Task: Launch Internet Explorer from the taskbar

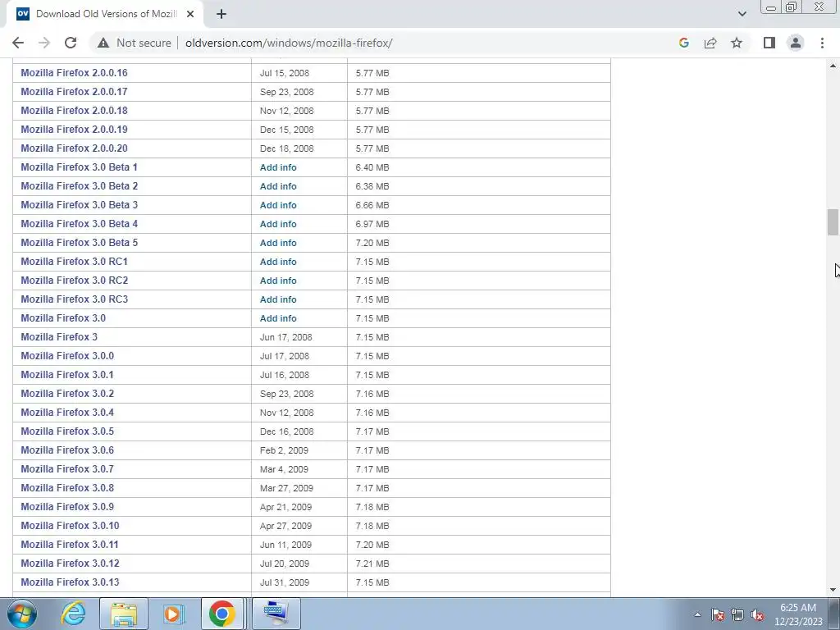Action: [x=73, y=614]
